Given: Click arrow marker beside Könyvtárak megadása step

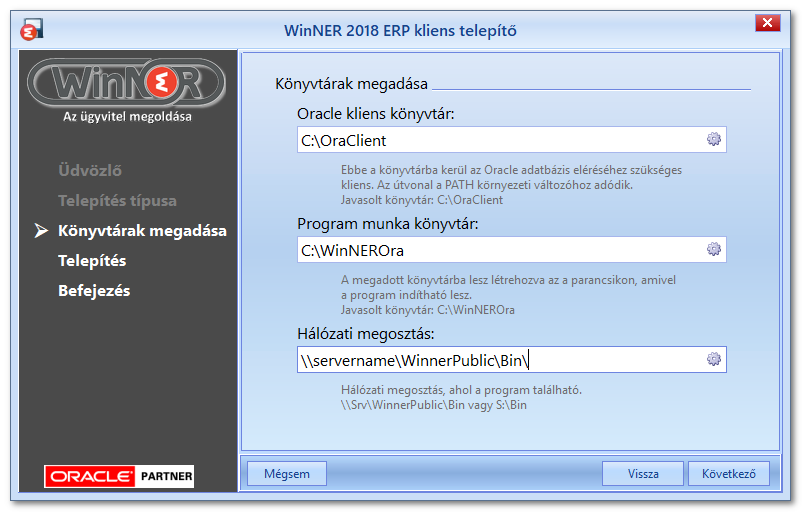Looking at the screenshot, I should point(41,231).
